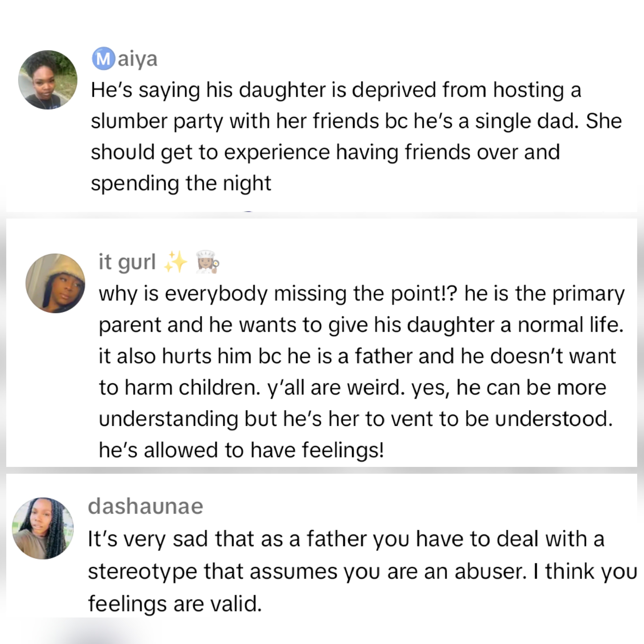Click the line 'He's saying his daughter is deprived'
Screen dimensions: 644x644
point(336,90)
